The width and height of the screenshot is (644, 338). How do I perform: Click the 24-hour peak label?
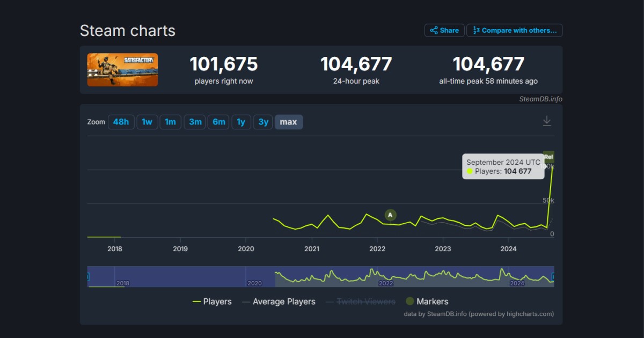click(x=356, y=82)
